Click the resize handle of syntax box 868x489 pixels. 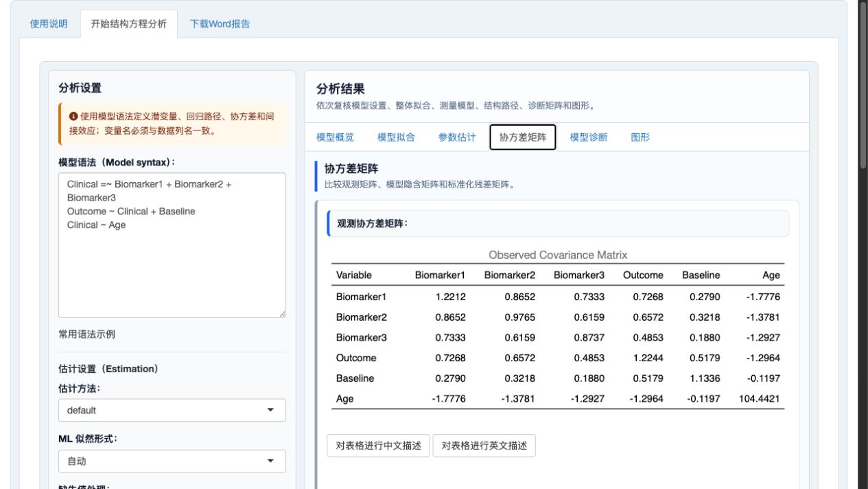(x=281, y=313)
